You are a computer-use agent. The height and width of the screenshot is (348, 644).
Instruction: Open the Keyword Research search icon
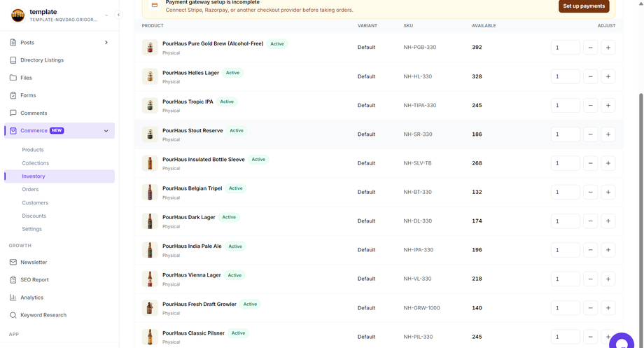pyautogui.click(x=13, y=315)
